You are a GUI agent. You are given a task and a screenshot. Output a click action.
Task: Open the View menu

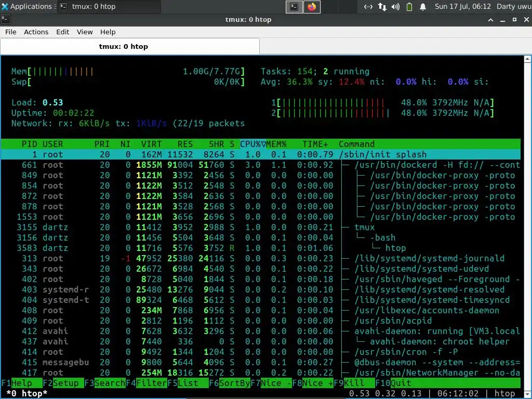[85, 32]
